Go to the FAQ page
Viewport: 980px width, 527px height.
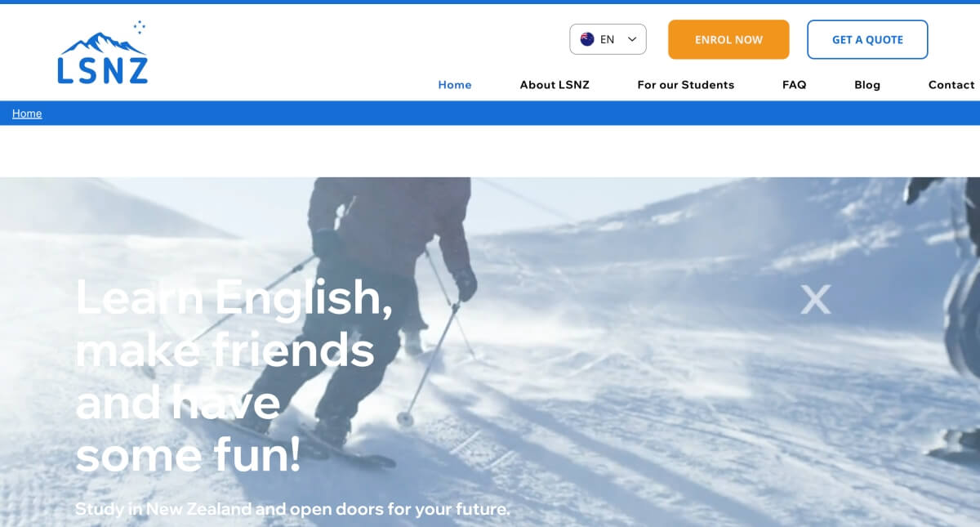(795, 85)
